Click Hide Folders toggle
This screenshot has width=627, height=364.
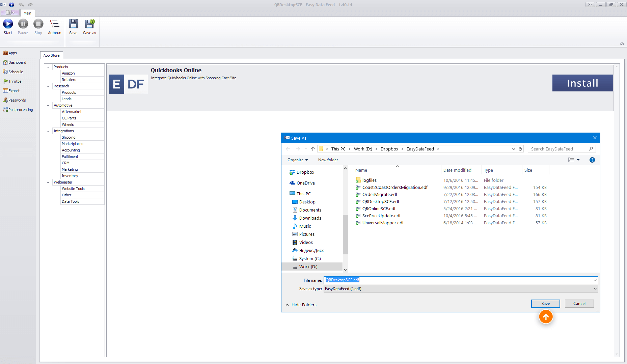coord(301,305)
